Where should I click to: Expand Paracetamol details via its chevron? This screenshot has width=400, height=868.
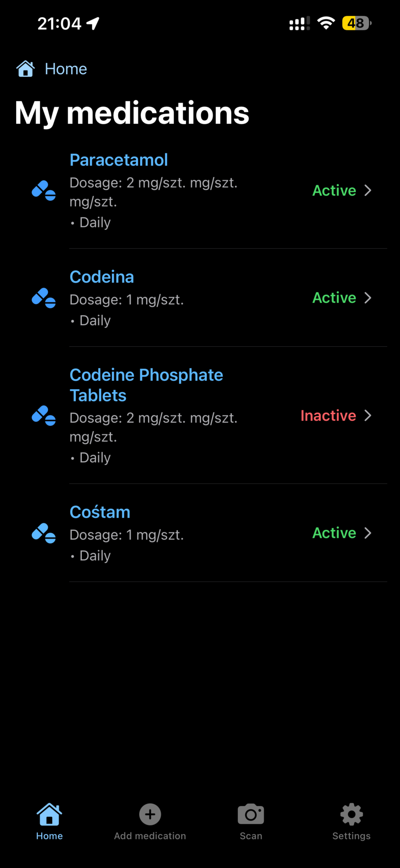(368, 191)
